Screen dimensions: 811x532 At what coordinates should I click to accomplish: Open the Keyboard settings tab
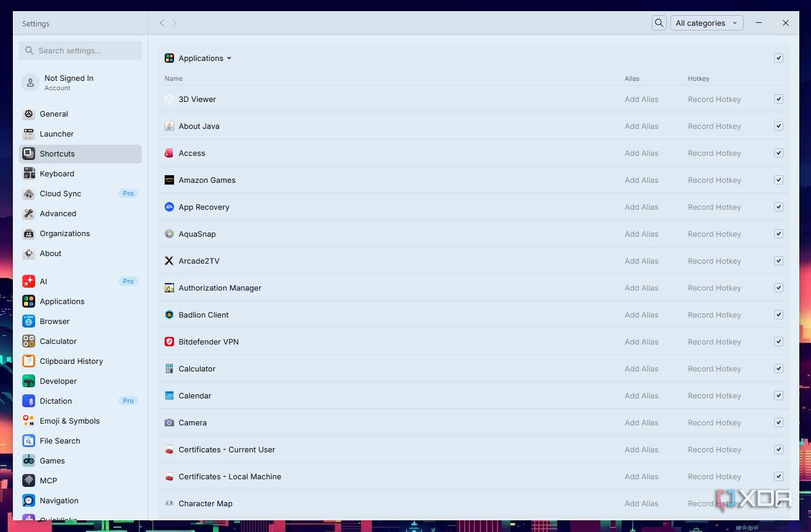(x=80, y=174)
